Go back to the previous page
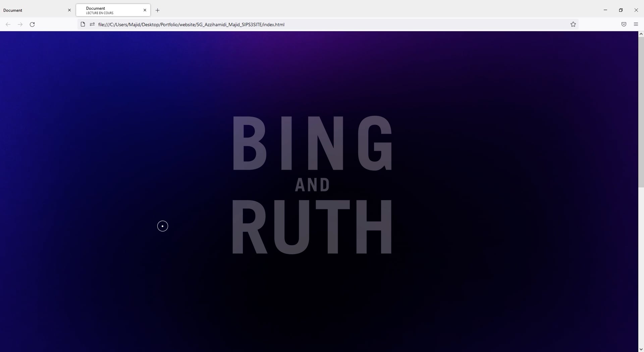 [x=8, y=24]
